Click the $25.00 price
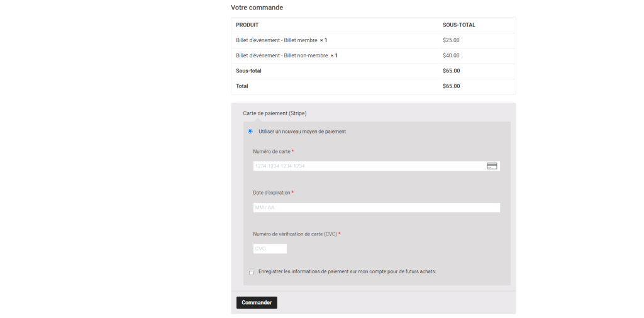The image size is (644, 318). tap(451, 40)
